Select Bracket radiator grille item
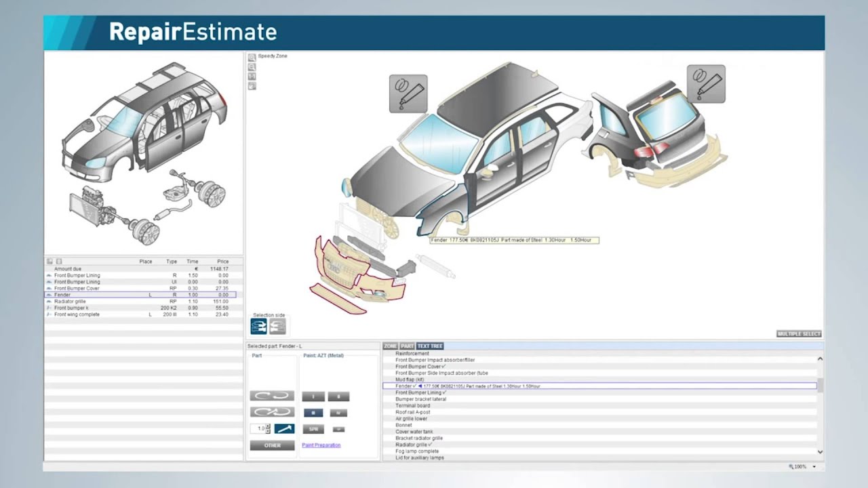This screenshot has width=868, height=488. 419,439
